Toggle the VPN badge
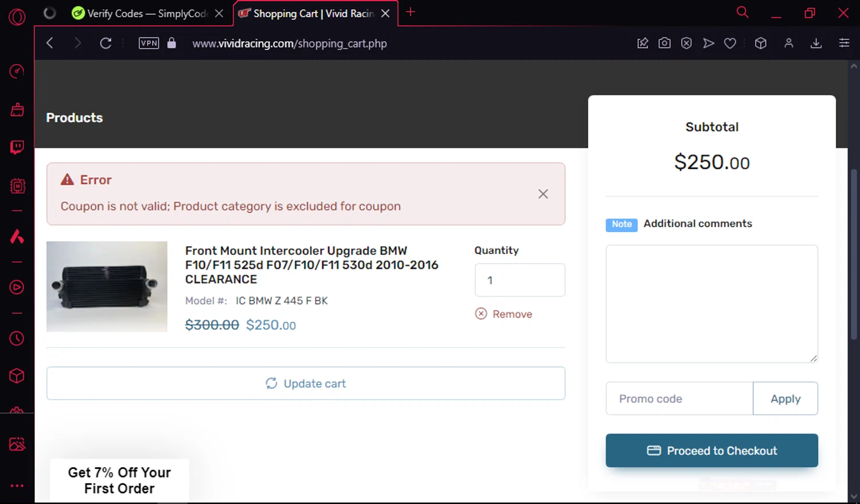 point(149,43)
